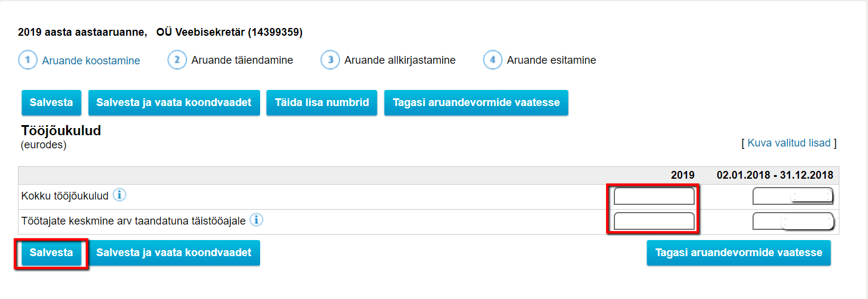
Task: Click info icon beside Töötajate keskmine arv
Action: coord(257,220)
